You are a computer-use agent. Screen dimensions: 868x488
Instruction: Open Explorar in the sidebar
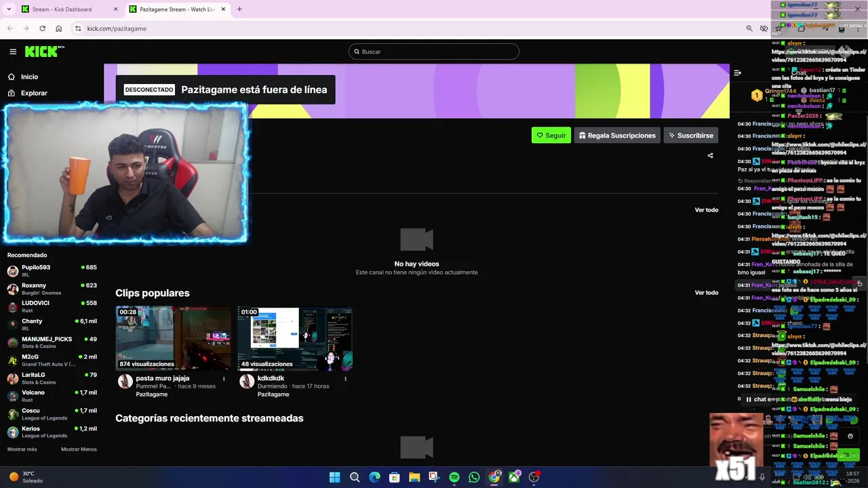pos(34,93)
